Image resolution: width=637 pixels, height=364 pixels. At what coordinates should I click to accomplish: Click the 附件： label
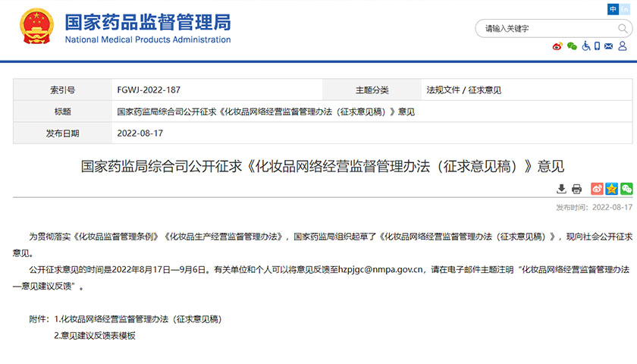click(39, 319)
